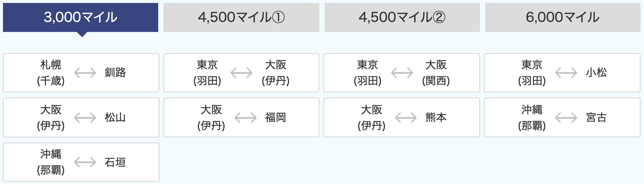This screenshot has height=184, width=644.
Task: Click the arrow icon between 東京(羽田) and 大阪(関西)
Action: (x=402, y=73)
